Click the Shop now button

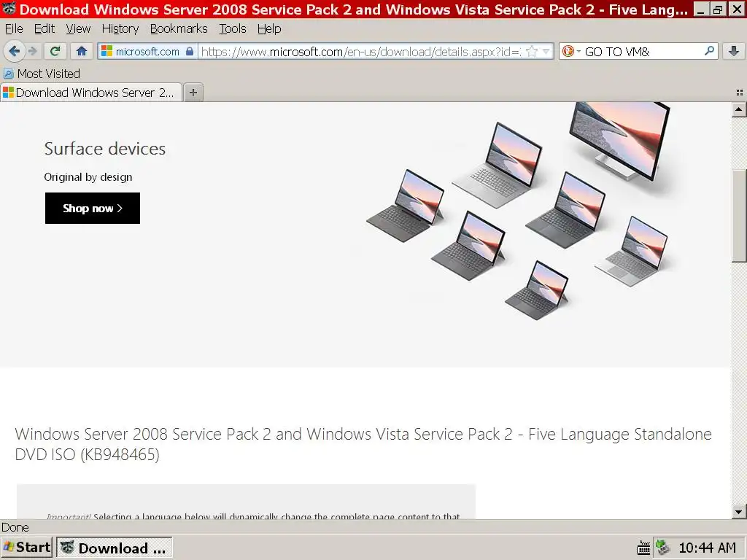93,208
